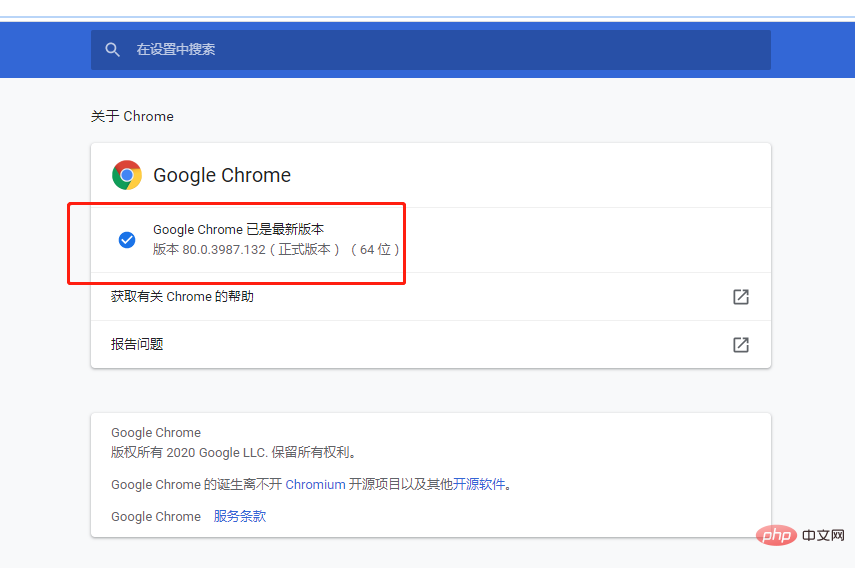Viewport: 855px width, 568px height.
Task: Click the Google Chrome text above the copyright line
Action: (156, 433)
